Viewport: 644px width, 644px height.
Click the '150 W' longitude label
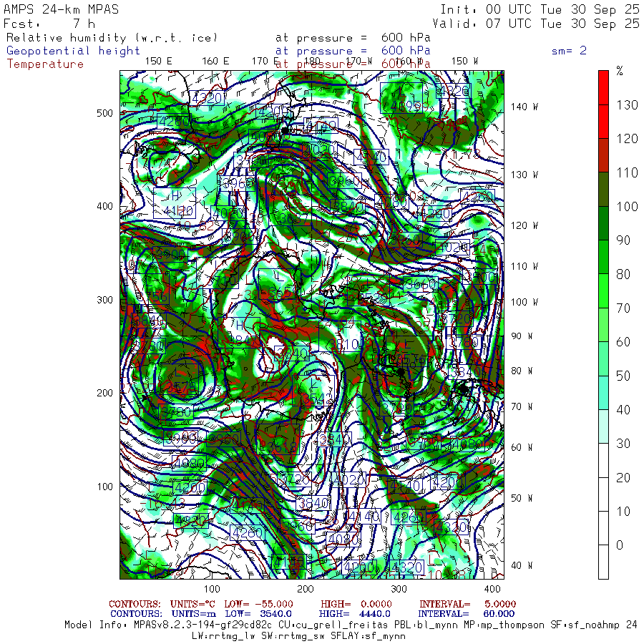[x=464, y=61]
